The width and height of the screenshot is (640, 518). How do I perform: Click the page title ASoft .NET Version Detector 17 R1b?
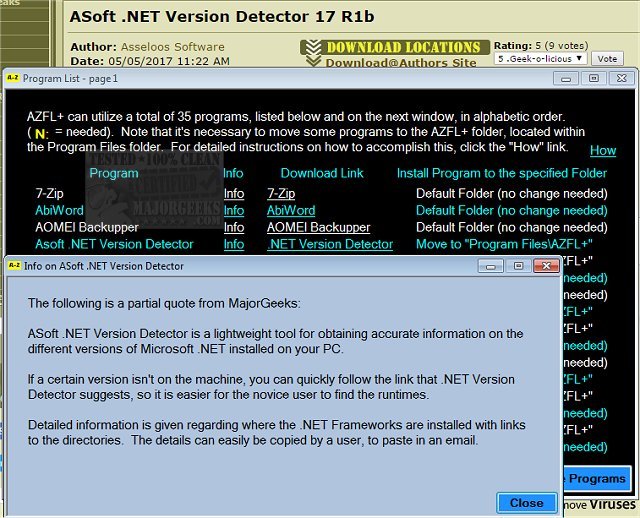(x=222, y=16)
